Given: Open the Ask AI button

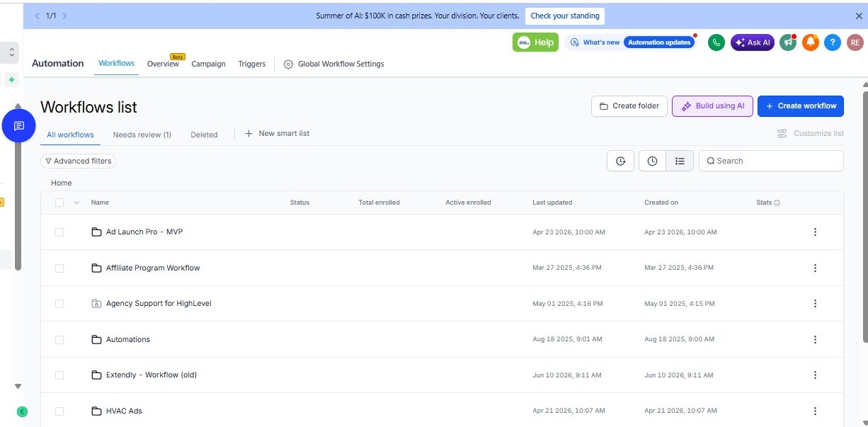Looking at the screenshot, I should (753, 42).
